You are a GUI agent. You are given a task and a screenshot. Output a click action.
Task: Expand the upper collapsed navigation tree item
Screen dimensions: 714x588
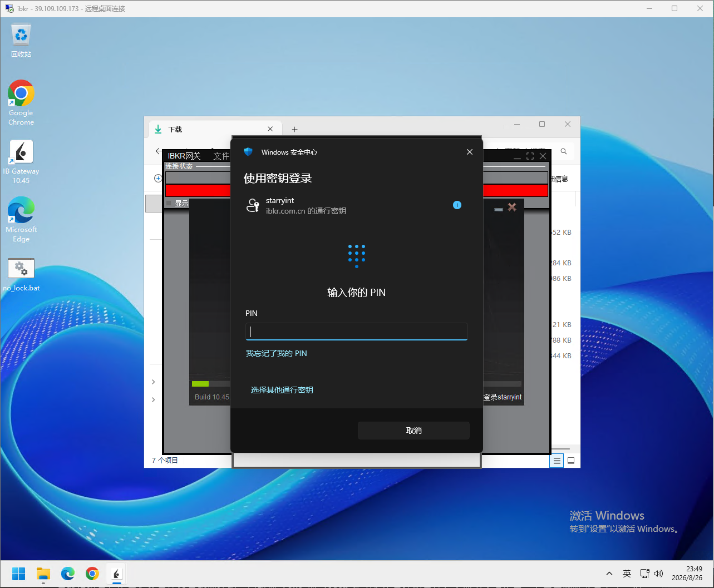154,382
